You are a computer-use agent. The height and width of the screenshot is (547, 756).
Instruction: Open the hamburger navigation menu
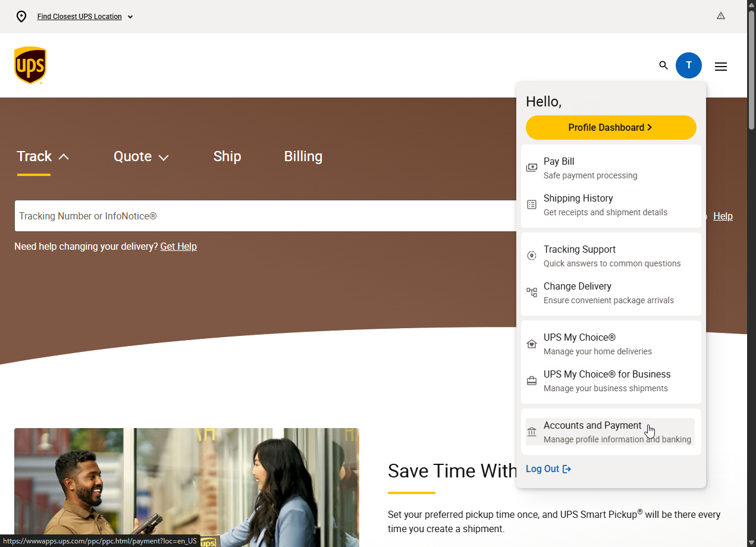point(720,66)
